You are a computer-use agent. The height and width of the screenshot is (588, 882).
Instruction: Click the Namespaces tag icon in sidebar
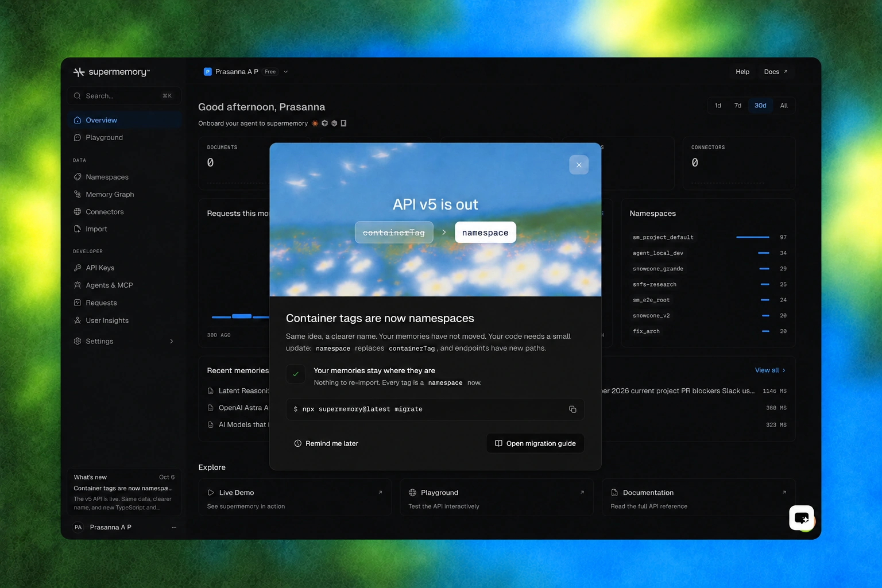click(78, 177)
